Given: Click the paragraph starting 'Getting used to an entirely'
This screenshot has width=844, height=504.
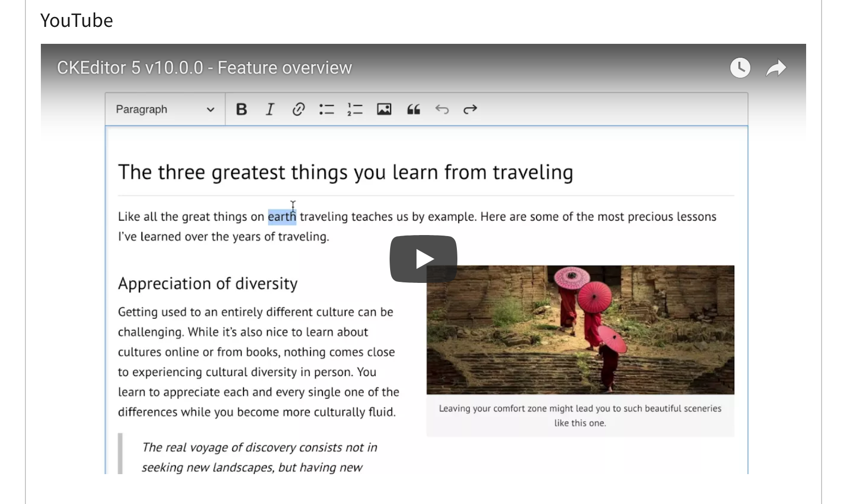Looking at the screenshot, I should [x=259, y=362].
